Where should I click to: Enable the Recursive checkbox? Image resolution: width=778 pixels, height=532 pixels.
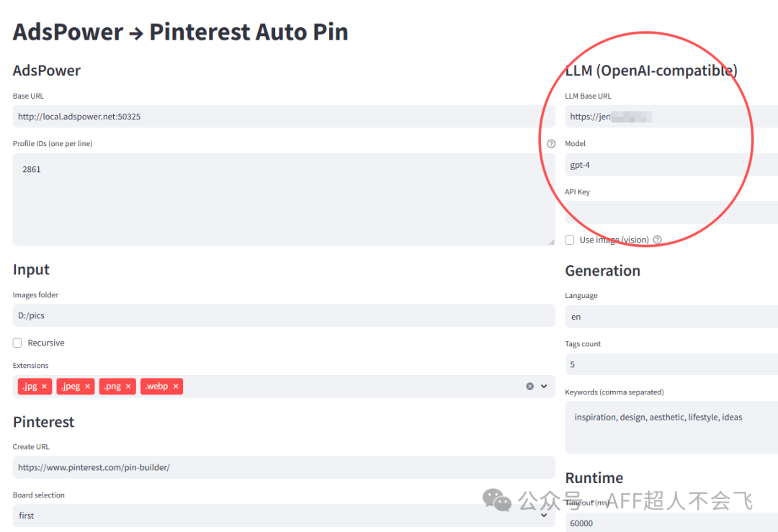coord(17,343)
